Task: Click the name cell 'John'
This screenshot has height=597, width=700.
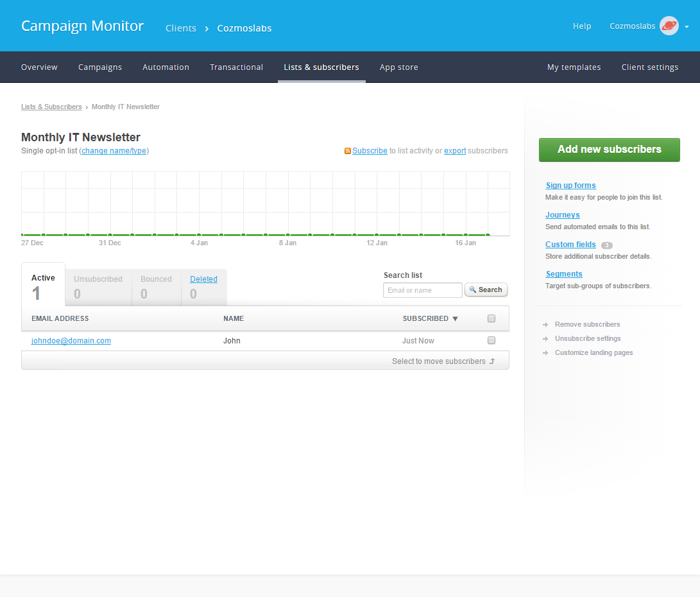Action: [x=232, y=341]
